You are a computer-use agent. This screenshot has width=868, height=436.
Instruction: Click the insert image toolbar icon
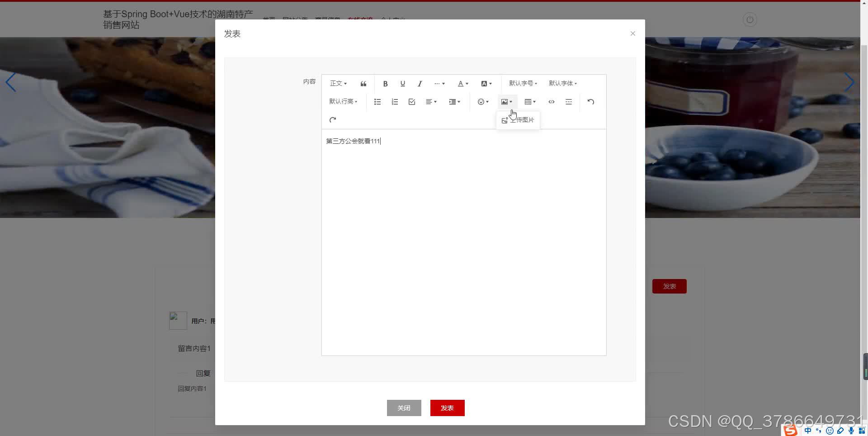pyautogui.click(x=506, y=102)
